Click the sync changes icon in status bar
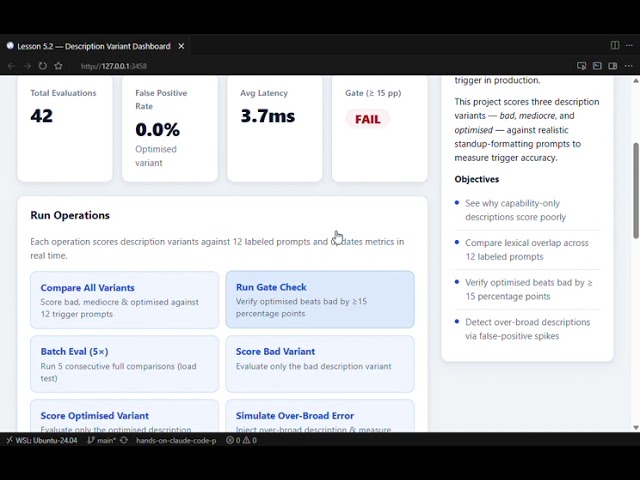Viewport: 640px width, 480px height. tap(124, 440)
